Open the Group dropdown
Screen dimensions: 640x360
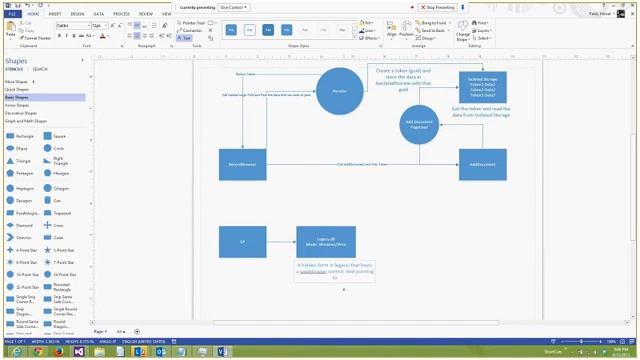[x=426, y=38]
